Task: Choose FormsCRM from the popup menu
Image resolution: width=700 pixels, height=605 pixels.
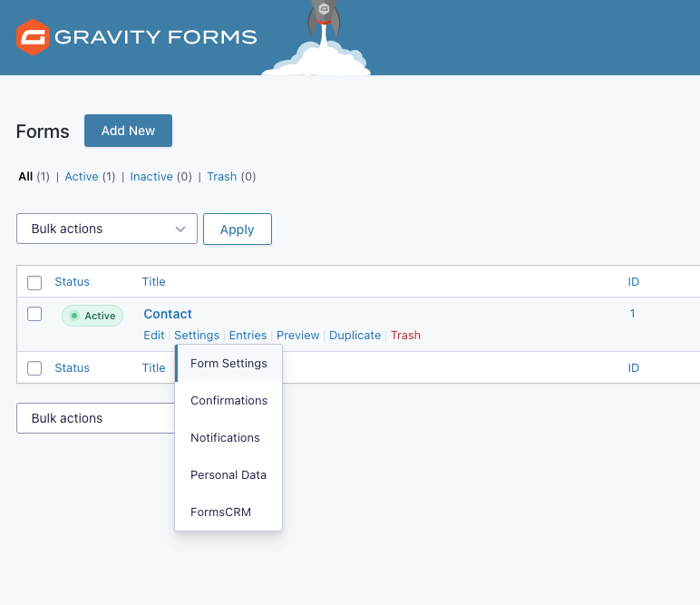Action: (228, 512)
